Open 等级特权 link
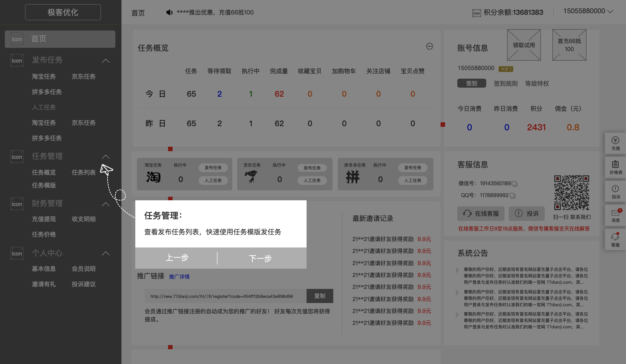Viewport: 626px width, 364px height. pos(537,83)
